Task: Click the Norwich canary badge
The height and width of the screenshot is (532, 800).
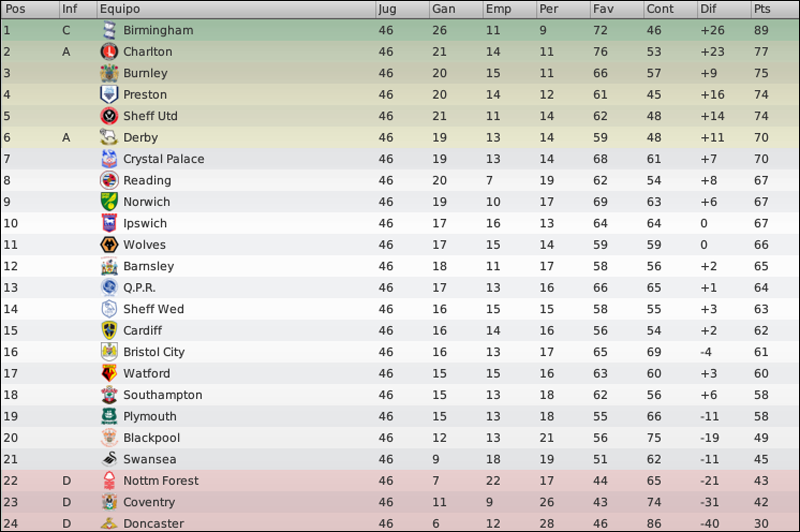Action: pyautogui.click(x=109, y=202)
